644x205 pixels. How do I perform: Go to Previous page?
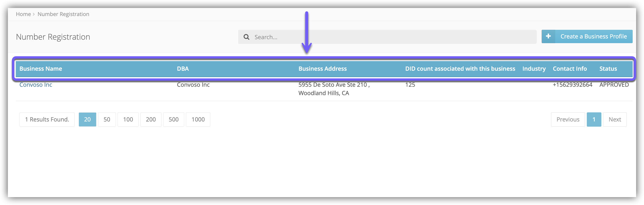pos(568,119)
